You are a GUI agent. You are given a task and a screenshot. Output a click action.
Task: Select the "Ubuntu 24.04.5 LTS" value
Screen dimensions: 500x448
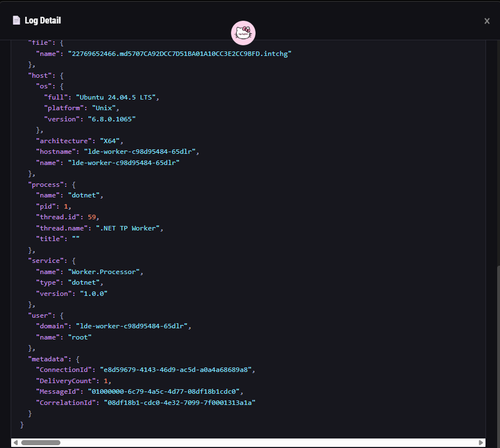pyautogui.click(x=116, y=97)
